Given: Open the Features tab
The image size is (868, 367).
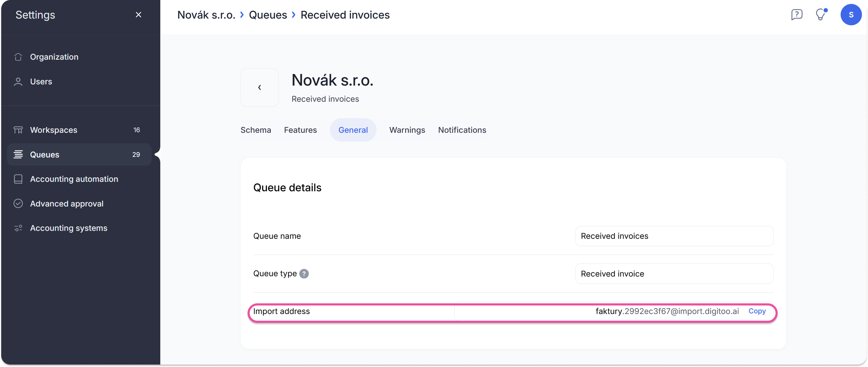Looking at the screenshot, I should click(300, 130).
